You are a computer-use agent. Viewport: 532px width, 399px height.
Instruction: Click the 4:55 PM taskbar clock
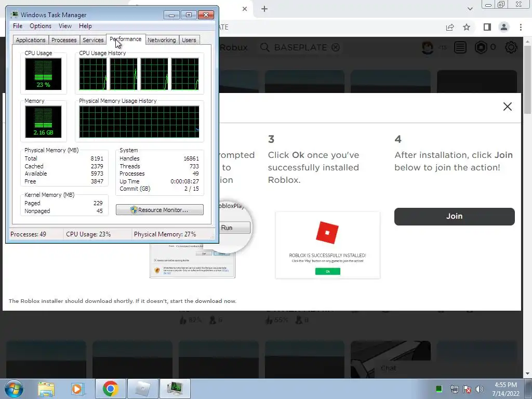coord(506,385)
